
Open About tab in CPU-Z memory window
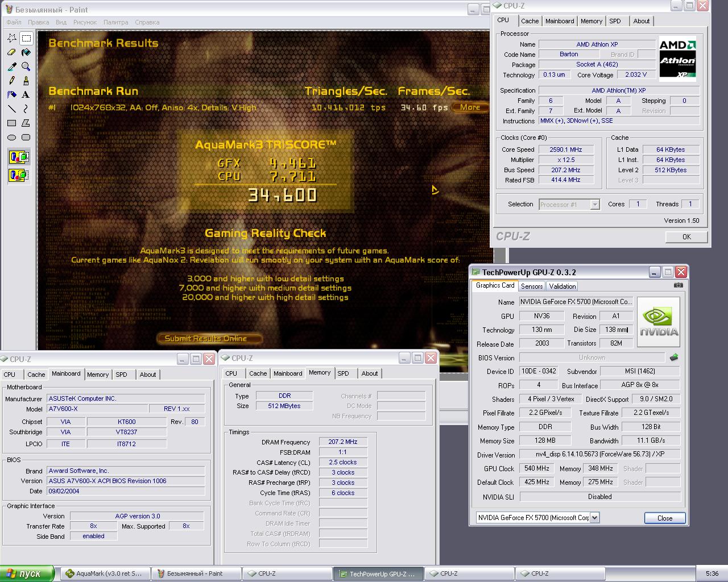(370, 373)
